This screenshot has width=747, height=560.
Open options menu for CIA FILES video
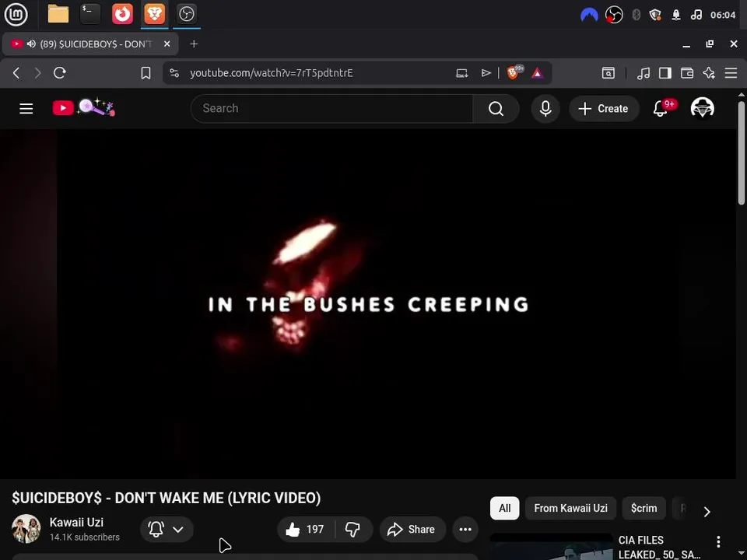pos(718,541)
